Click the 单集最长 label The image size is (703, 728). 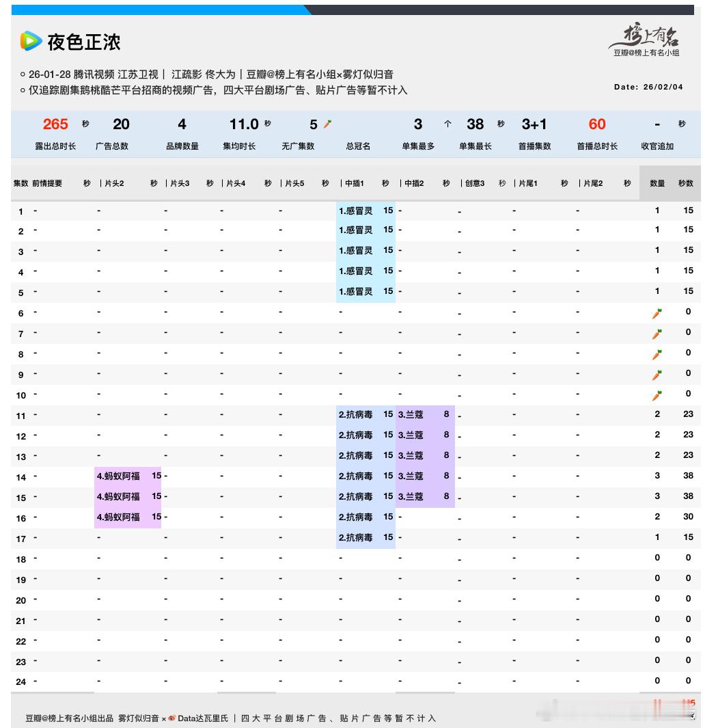[x=475, y=146]
